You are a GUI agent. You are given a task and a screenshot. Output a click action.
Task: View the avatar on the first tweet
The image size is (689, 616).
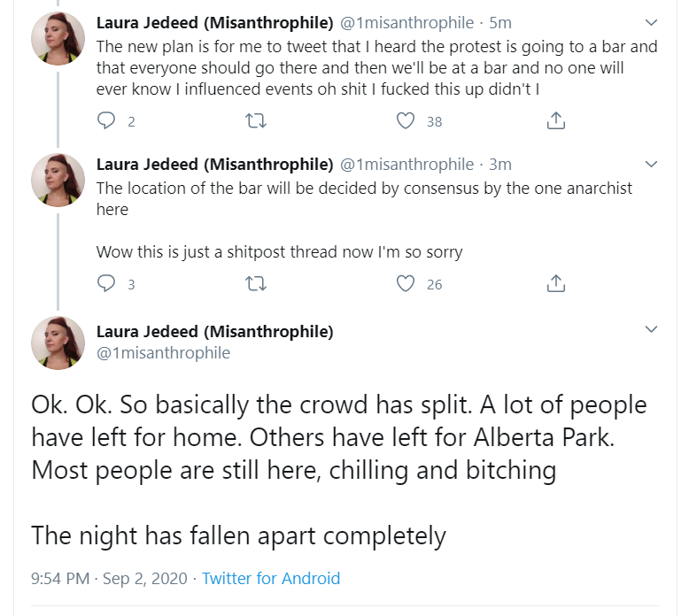58,39
